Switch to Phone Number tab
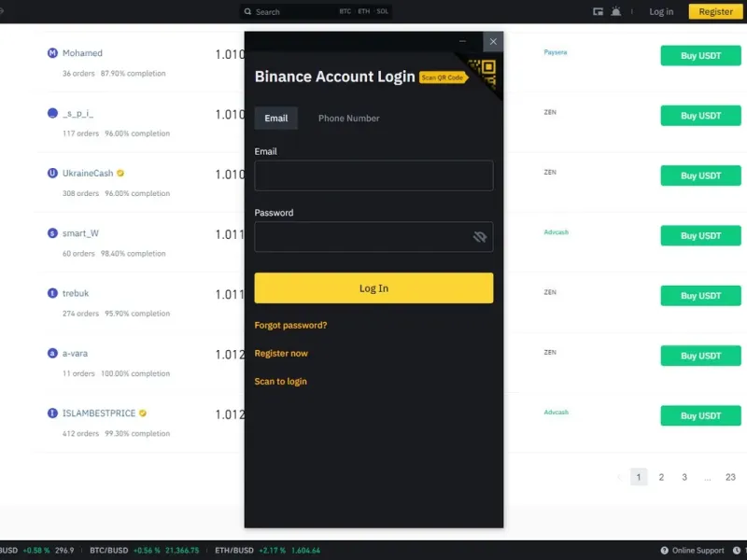The height and width of the screenshot is (560, 747). click(x=348, y=119)
